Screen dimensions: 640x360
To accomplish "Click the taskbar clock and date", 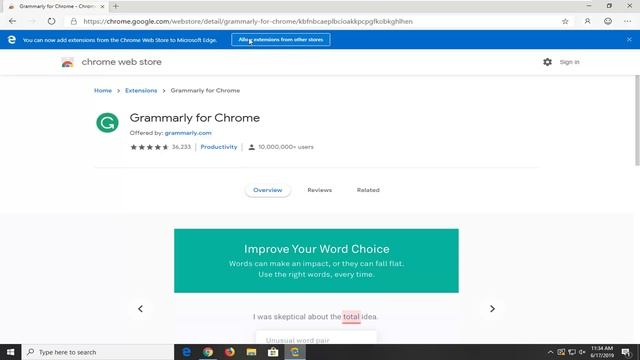I will 602,352.
